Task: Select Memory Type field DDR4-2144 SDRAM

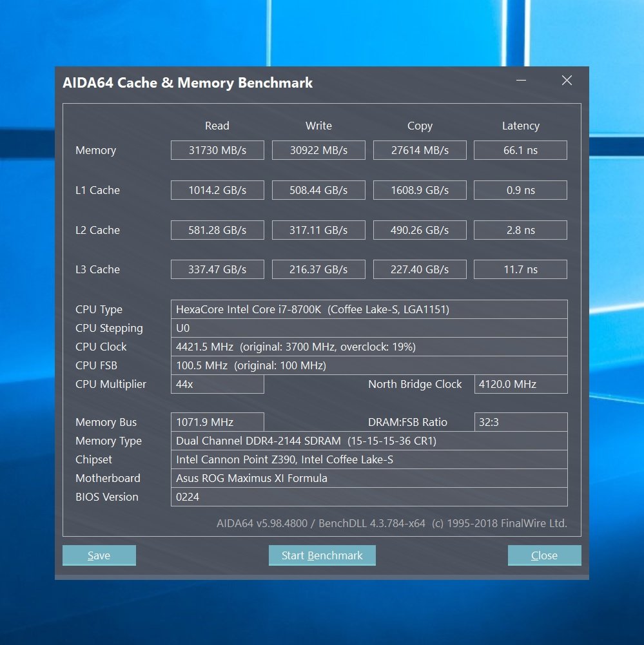Action: click(369, 441)
